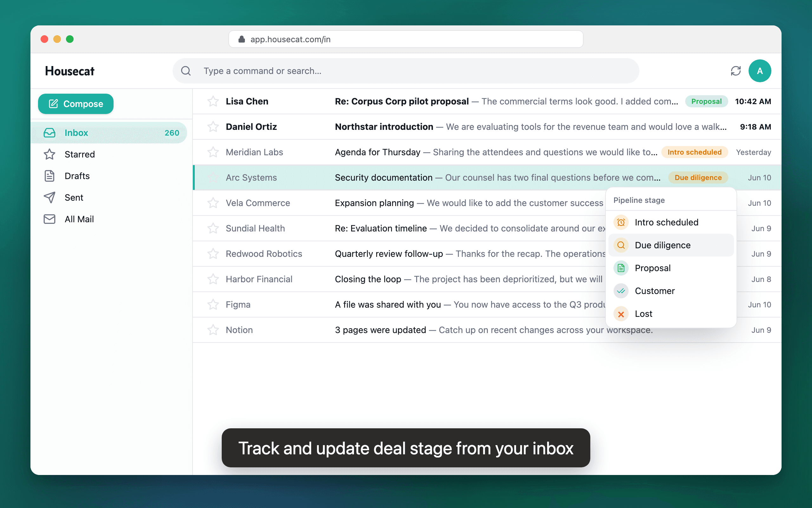This screenshot has height=508, width=812.
Task: Select Due diligence in Pipeline stage menu
Action: click(x=671, y=245)
